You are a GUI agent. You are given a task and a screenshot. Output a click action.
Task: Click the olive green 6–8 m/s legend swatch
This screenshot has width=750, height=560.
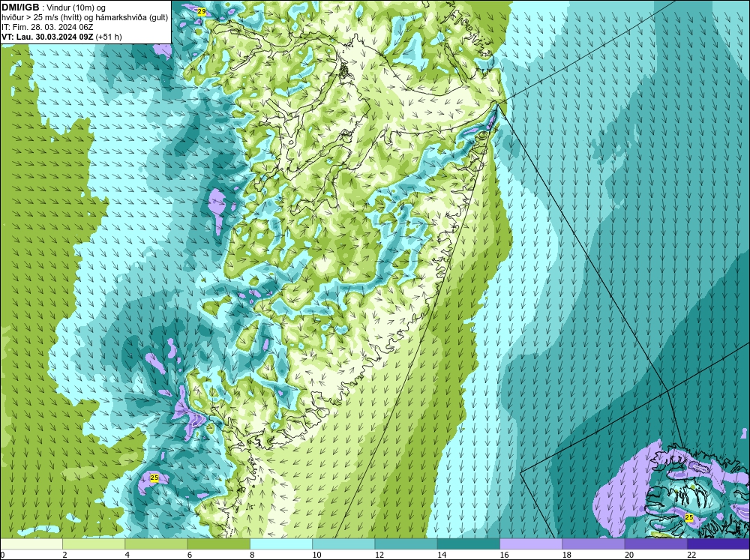pos(218,544)
